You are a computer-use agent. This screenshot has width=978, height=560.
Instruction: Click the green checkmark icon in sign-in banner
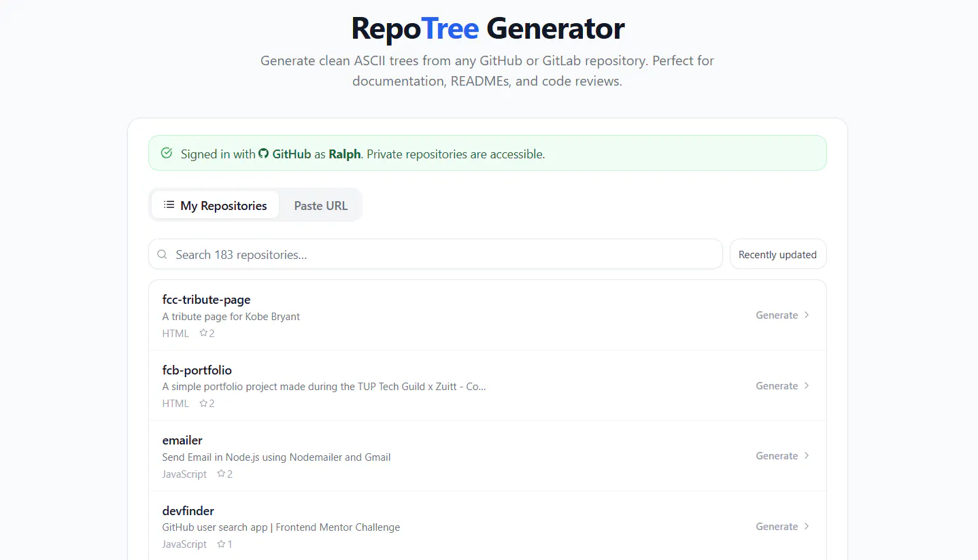pyautogui.click(x=167, y=154)
